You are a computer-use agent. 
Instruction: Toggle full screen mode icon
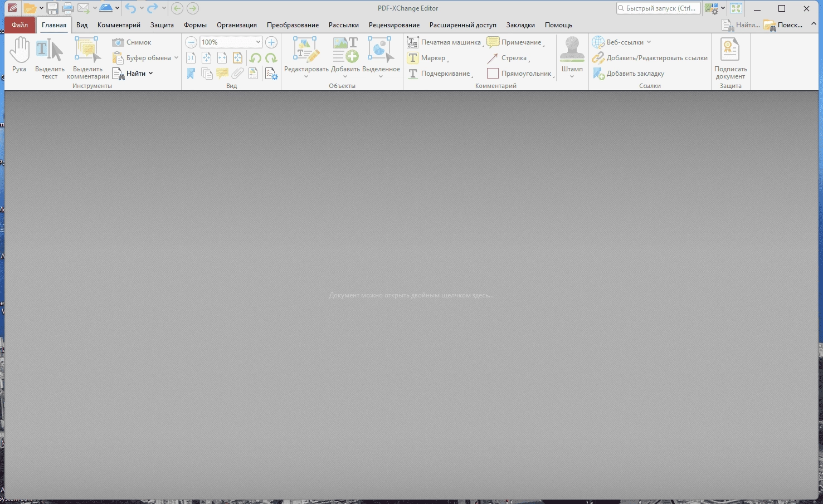[736, 8]
